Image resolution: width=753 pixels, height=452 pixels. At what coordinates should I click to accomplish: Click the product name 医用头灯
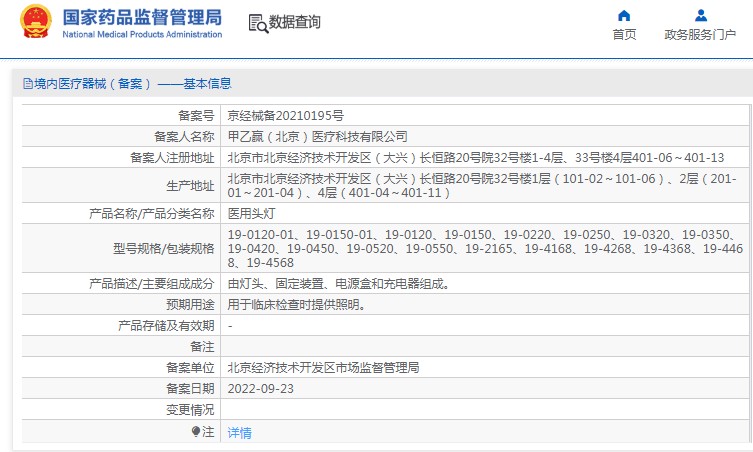[x=250, y=213]
